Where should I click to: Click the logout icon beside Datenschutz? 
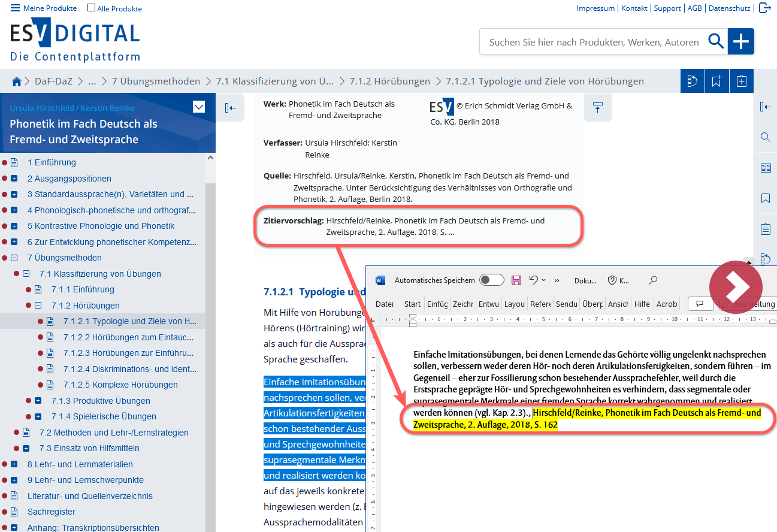tap(764, 8)
